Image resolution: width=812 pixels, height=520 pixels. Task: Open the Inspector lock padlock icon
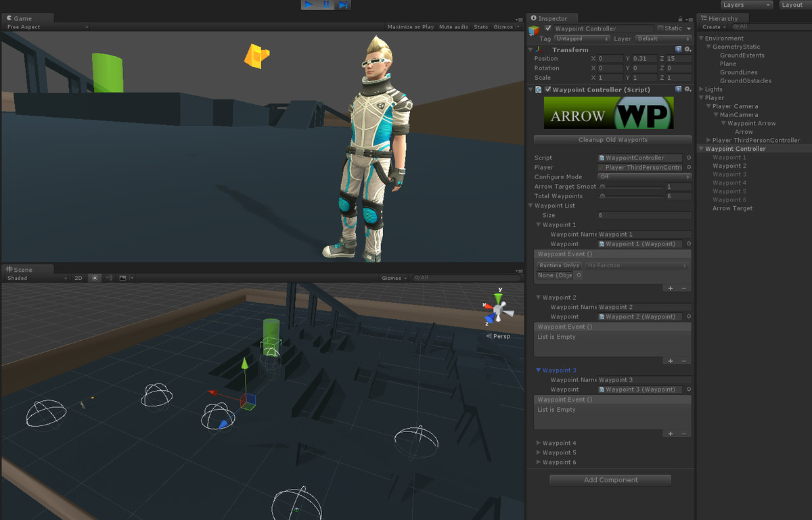pyautogui.click(x=680, y=18)
